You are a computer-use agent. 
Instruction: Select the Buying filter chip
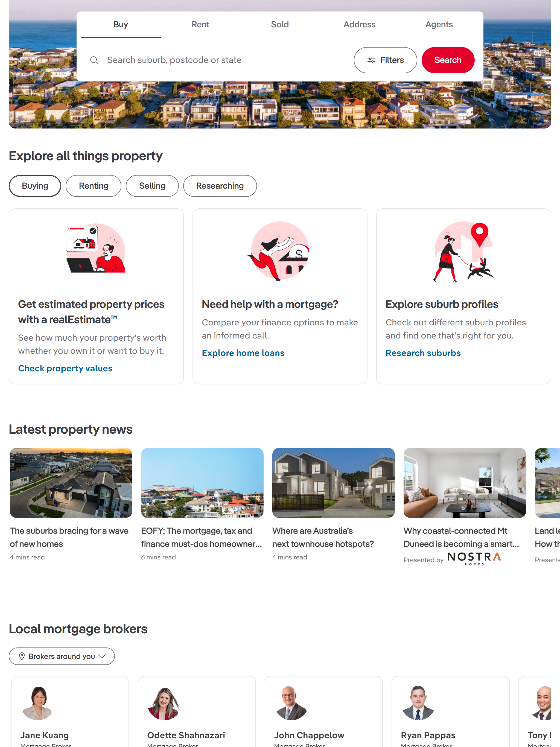coord(35,186)
